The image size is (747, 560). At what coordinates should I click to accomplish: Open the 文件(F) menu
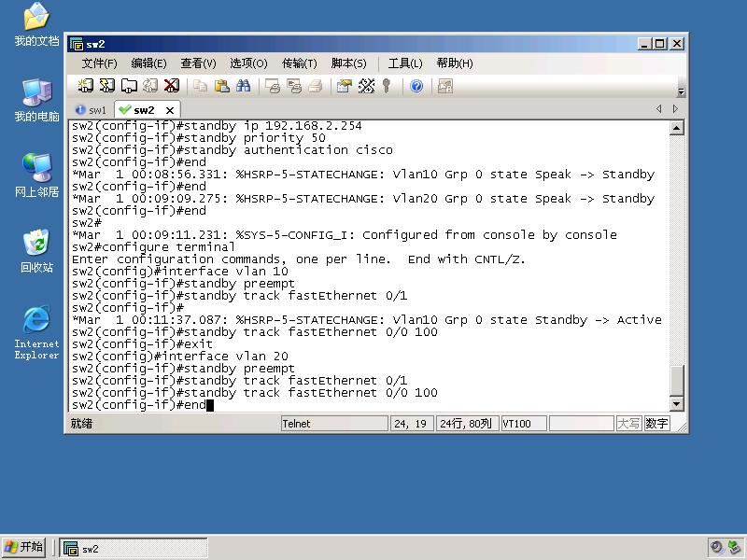pyautogui.click(x=99, y=63)
